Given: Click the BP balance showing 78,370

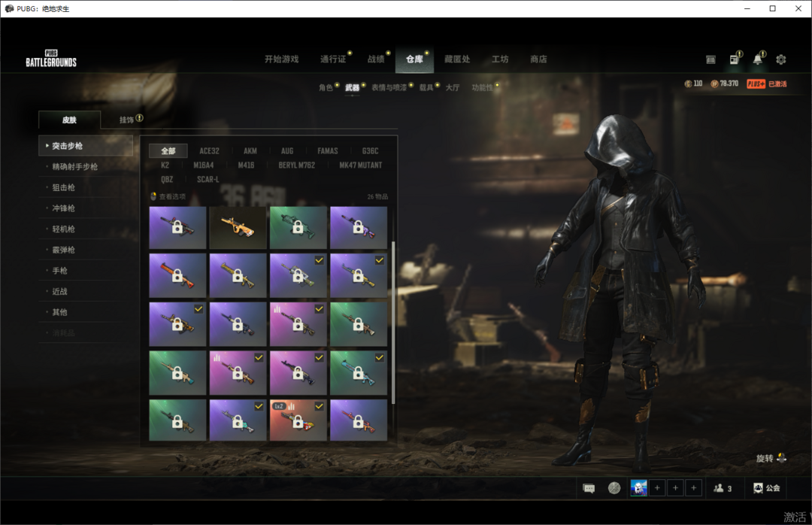Looking at the screenshot, I should [x=725, y=83].
